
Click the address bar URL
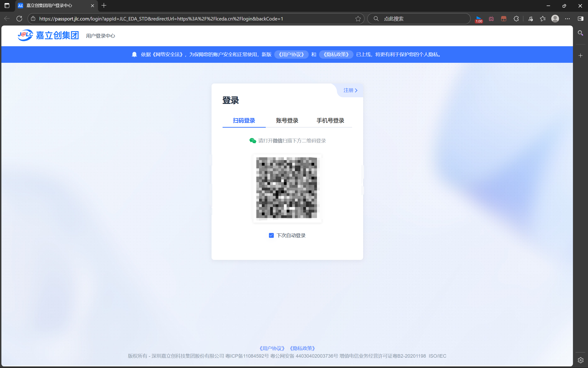pyautogui.click(x=161, y=18)
